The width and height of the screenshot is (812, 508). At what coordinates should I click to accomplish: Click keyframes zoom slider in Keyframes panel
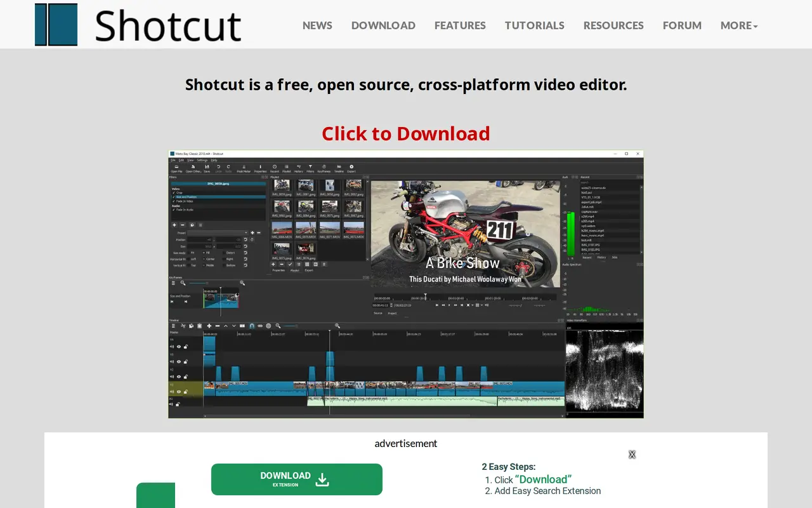pos(198,283)
